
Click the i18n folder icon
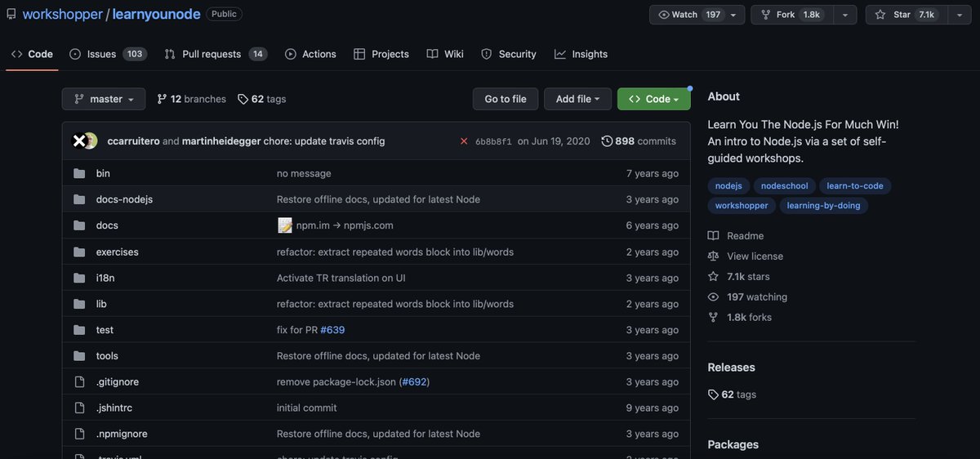pyautogui.click(x=79, y=278)
